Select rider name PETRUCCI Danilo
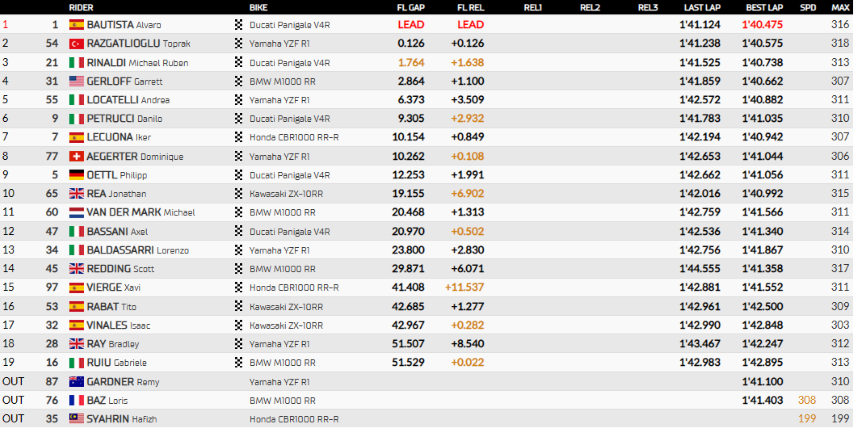The width and height of the screenshot is (854, 429). click(x=124, y=119)
